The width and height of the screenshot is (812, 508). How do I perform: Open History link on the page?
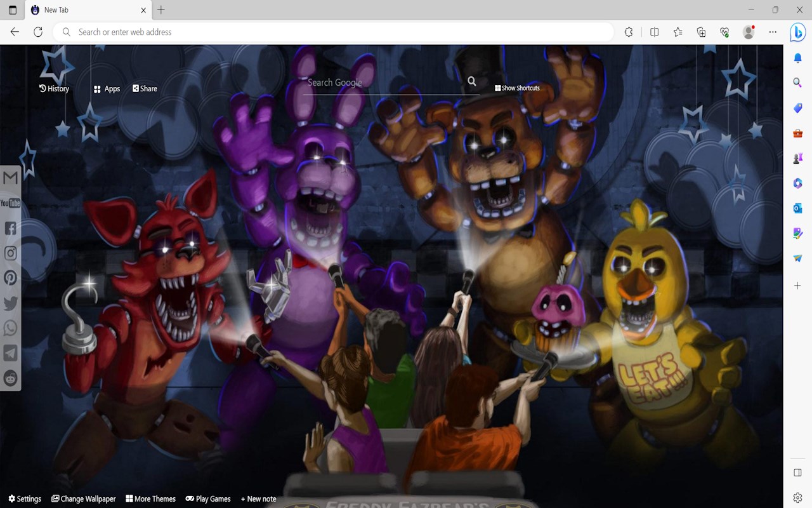54,89
